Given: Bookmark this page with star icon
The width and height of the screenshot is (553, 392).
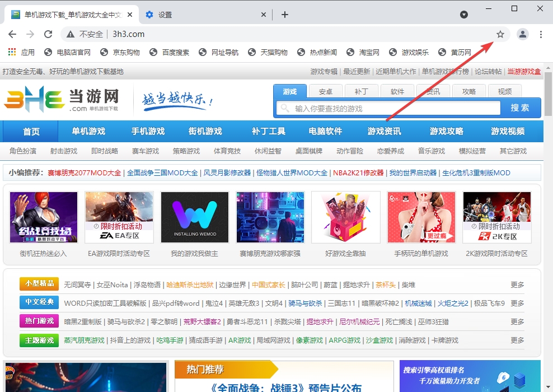Looking at the screenshot, I should pyautogui.click(x=500, y=34).
